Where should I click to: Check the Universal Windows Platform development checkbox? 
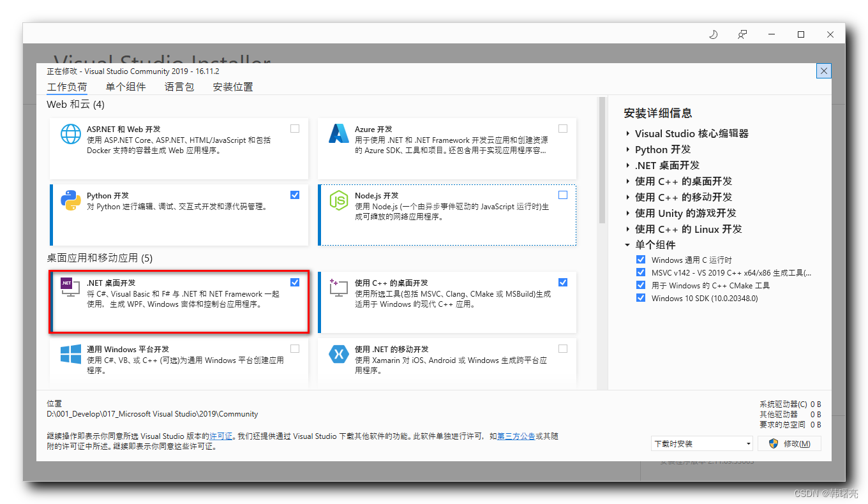(295, 349)
